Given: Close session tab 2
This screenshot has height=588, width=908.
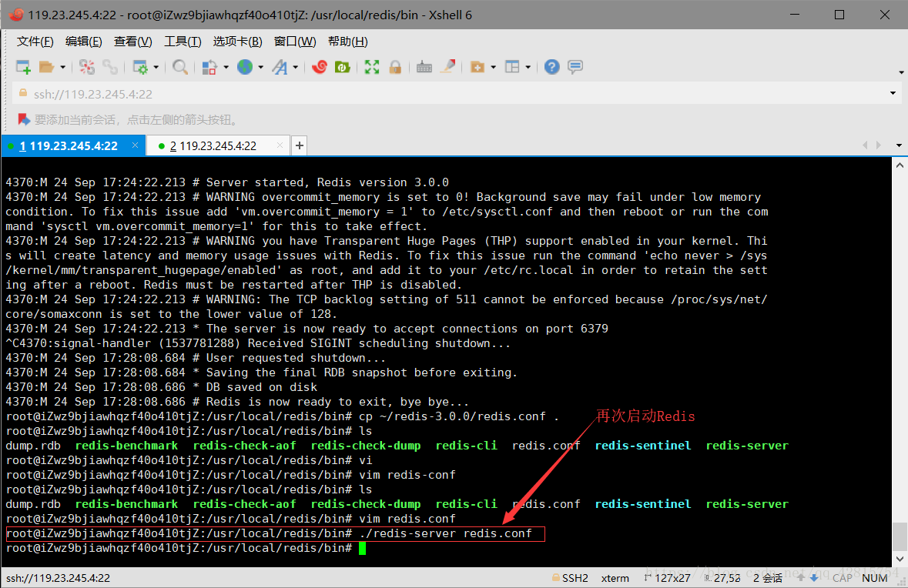Looking at the screenshot, I should [x=280, y=145].
